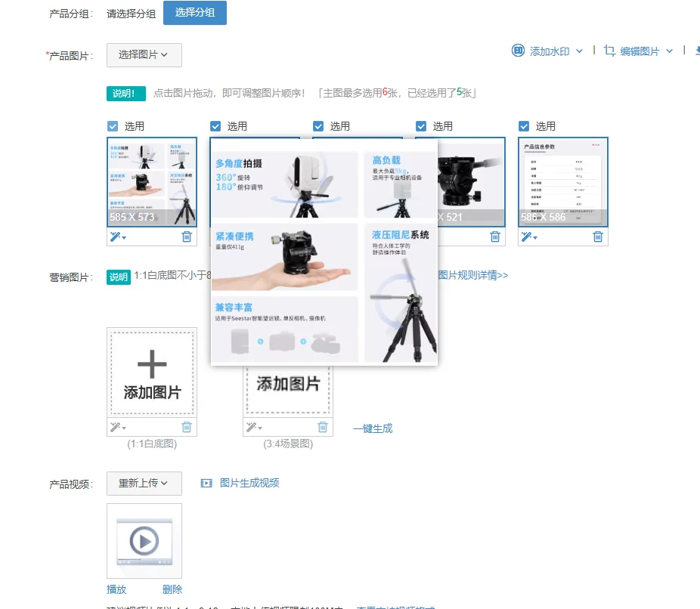
Task: Delete the 585 X 573 image via trash icon
Action: click(x=187, y=236)
